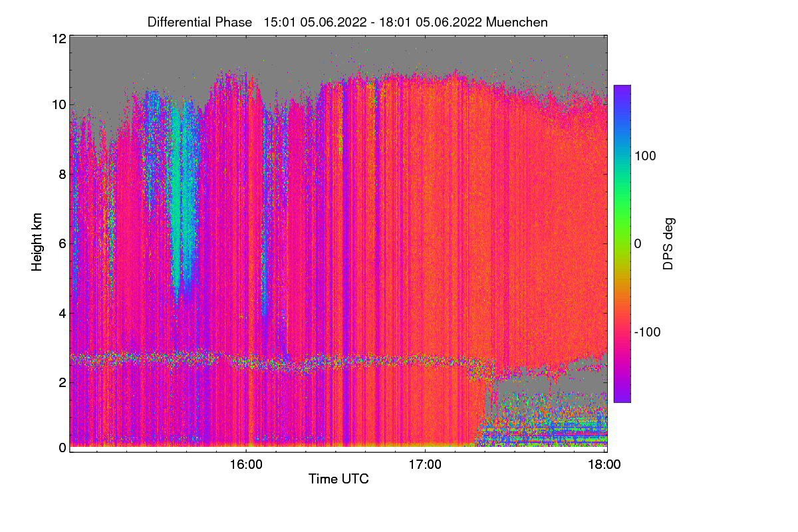Click the colorbar 100 value label
The image size is (798, 532).
645,156
